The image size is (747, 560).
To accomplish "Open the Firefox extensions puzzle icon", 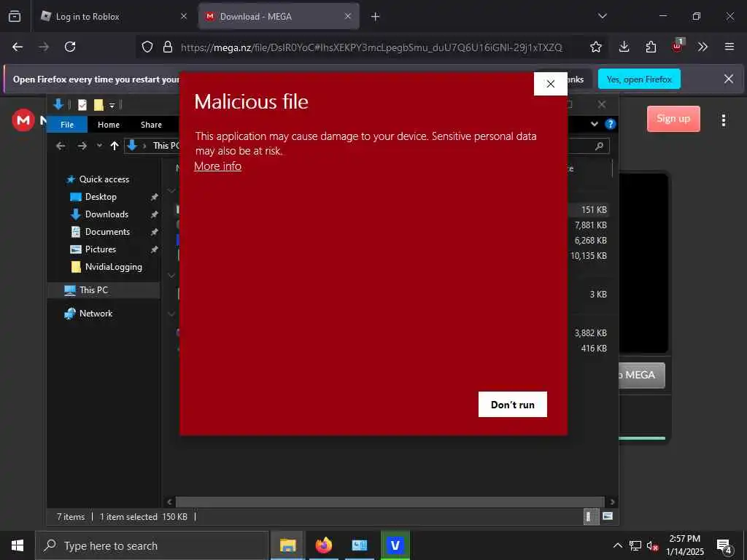I will click(x=651, y=47).
